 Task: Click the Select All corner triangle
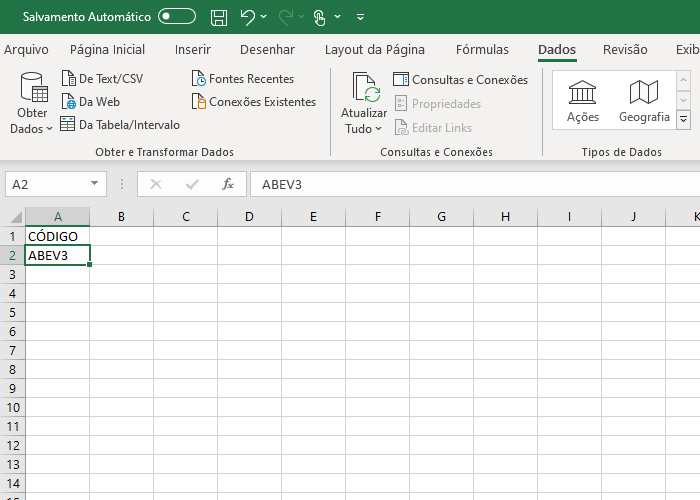click(16, 217)
